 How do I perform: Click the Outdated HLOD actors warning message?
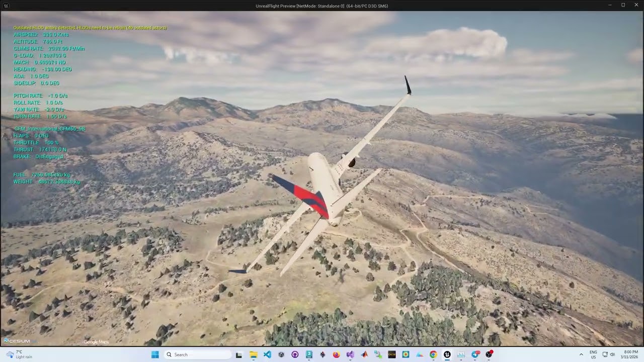(x=90, y=28)
